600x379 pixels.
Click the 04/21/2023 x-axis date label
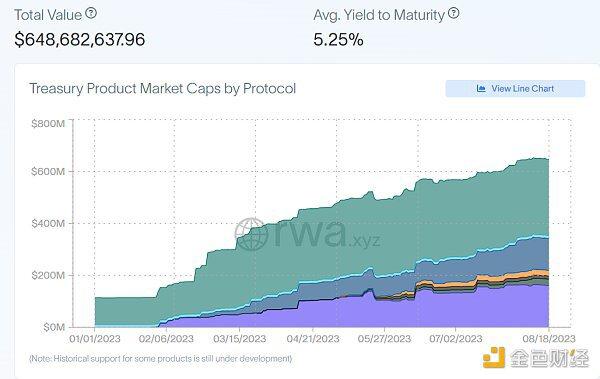pyautogui.click(x=313, y=339)
